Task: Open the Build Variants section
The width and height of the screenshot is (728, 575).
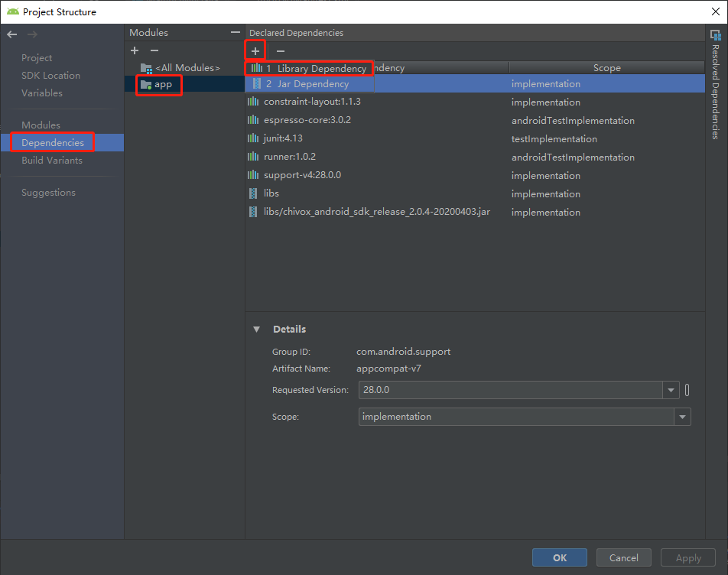Action: [52, 161]
